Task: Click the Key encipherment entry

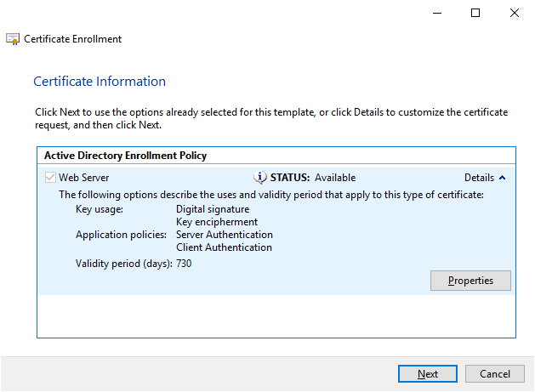Action: 217,222
